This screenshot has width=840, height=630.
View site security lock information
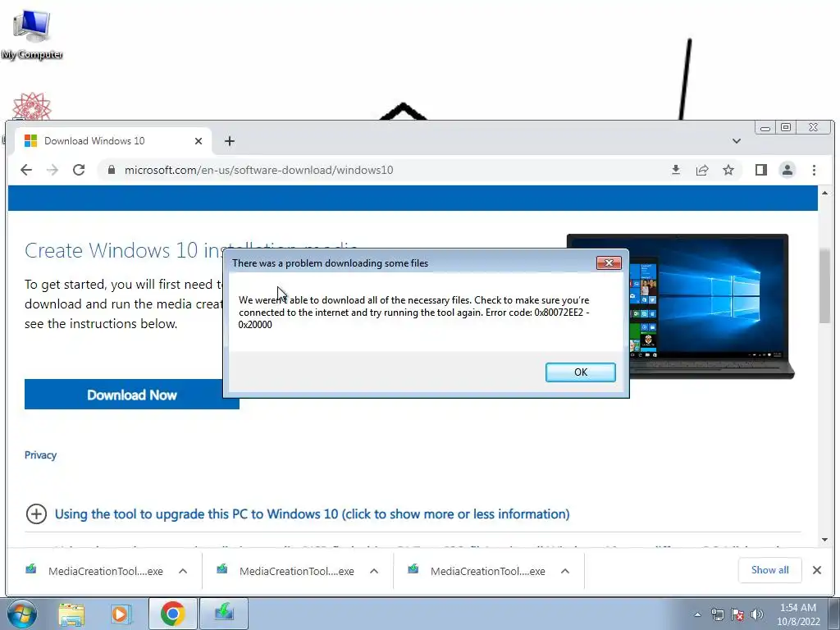112,170
